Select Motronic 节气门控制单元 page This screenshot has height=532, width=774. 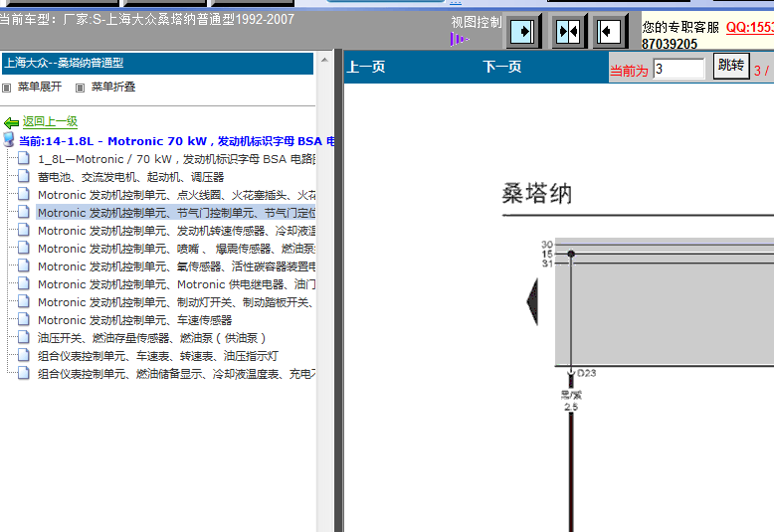coord(176,213)
